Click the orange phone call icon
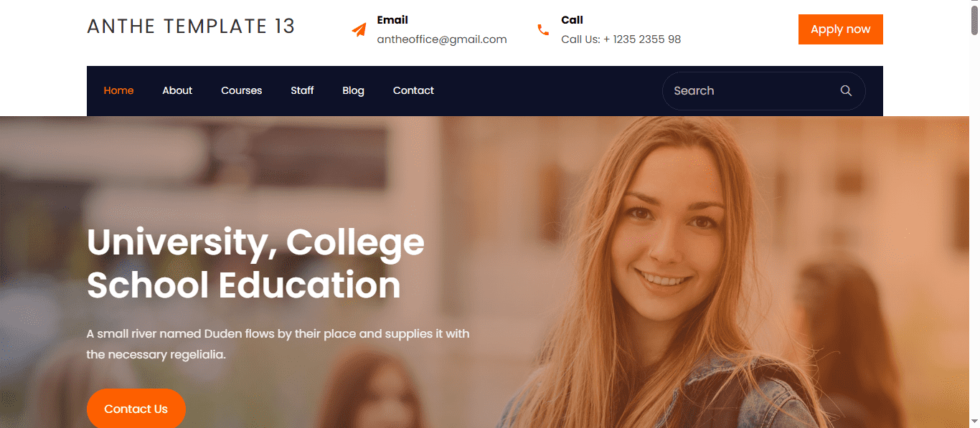 [543, 30]
